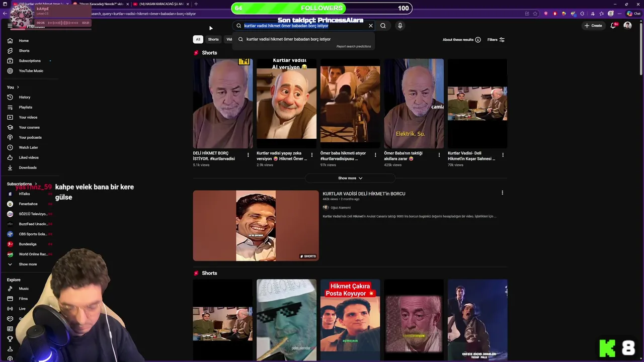Image resolution: width=644 pixels, height=362 pixels.
Task: Select the All filter chip
Action: 198,39
